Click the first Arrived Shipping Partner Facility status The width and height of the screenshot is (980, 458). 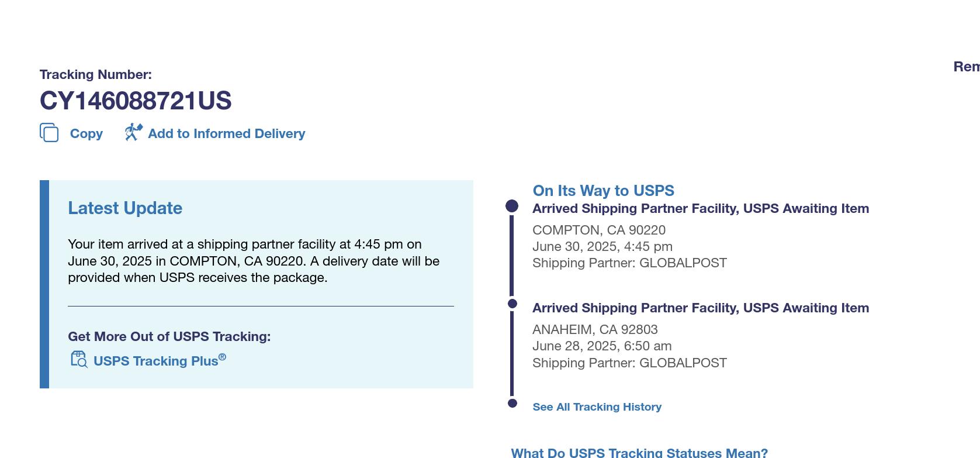(701, 208)
